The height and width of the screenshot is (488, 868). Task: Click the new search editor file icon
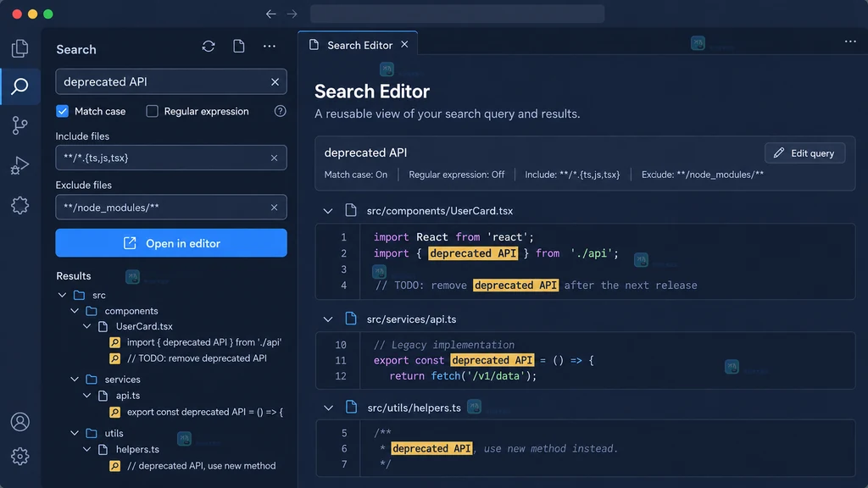pos(238,47)
